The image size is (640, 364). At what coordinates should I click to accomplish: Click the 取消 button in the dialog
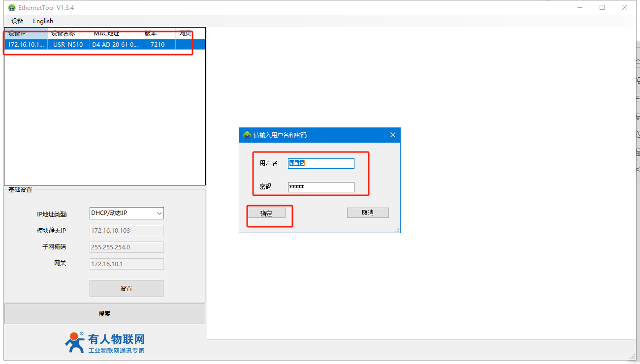(x=368, y=212)
